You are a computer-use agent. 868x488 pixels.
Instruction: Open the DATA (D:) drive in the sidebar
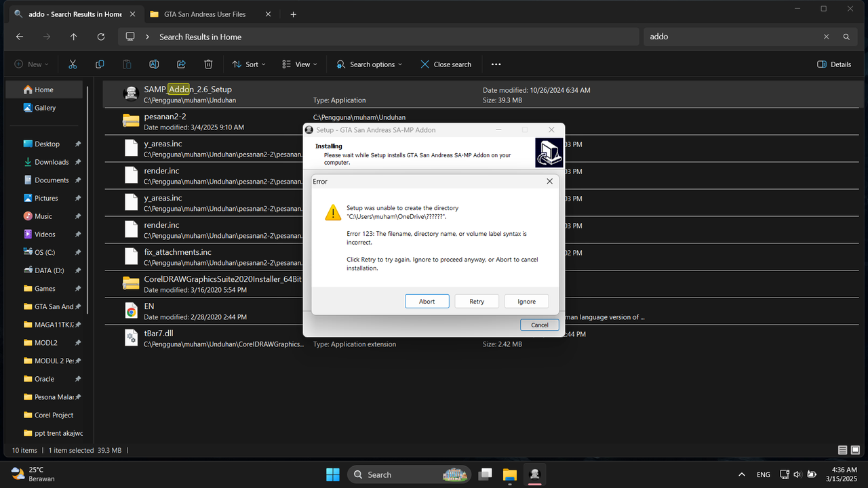point(44,270)
